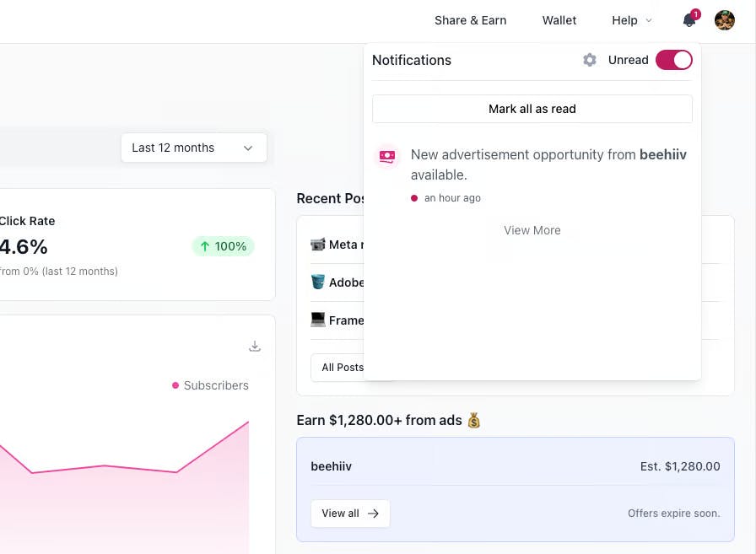The image size is (756, 554).
Task: Open the Last 12 months dropdown
Action: click(x=194, y=148)
